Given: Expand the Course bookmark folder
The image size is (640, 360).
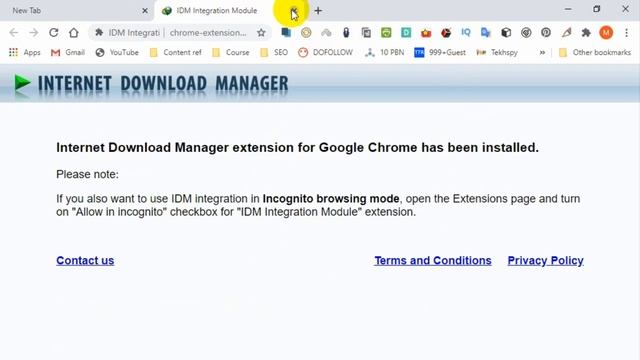Looking at the screenshot, I should coord(231,52).
